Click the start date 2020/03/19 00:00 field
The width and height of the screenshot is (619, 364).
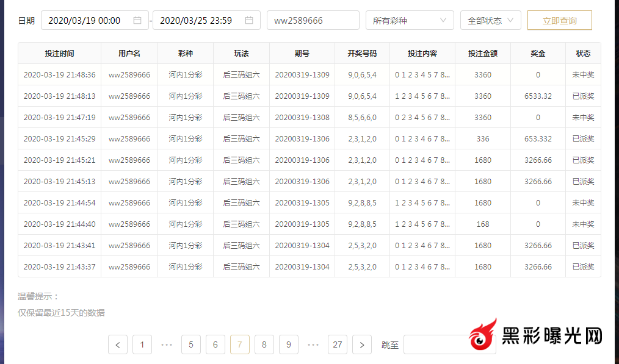click(x=85, y=20)
